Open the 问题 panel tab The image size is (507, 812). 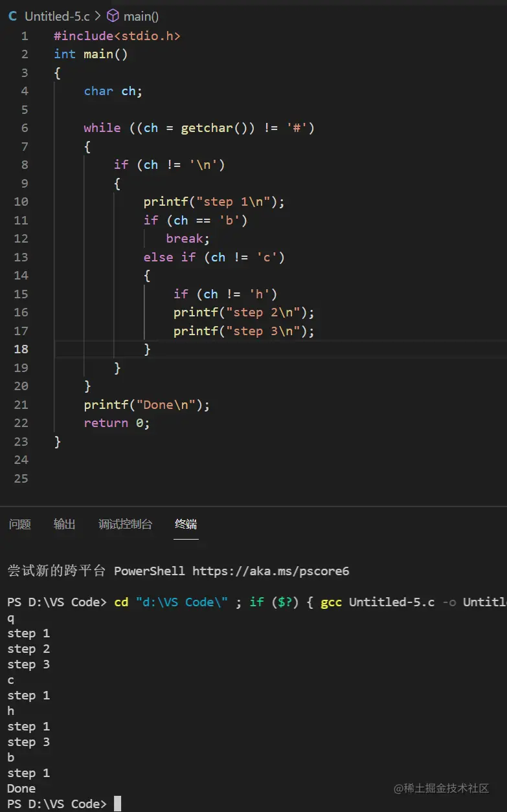click(x=20, y=524)
